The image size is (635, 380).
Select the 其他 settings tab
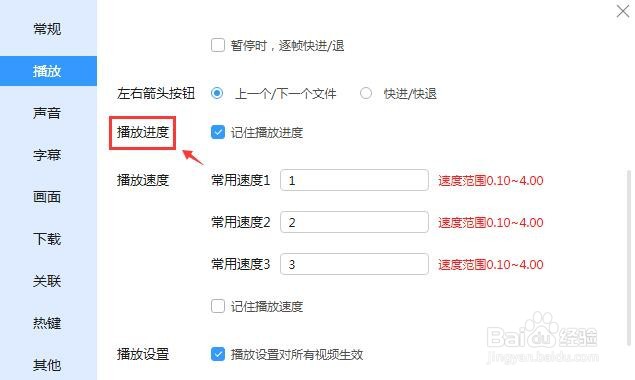point(47,365)
